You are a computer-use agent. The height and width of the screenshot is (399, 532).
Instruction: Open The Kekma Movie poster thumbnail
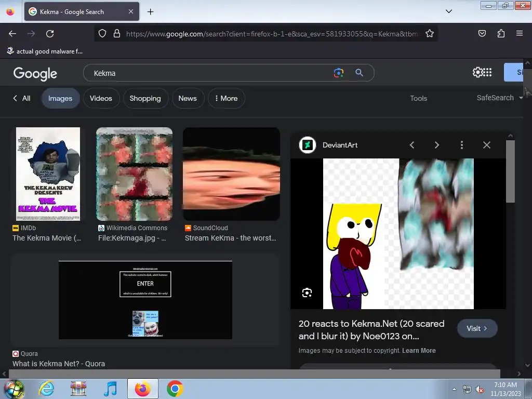[48, 174]
